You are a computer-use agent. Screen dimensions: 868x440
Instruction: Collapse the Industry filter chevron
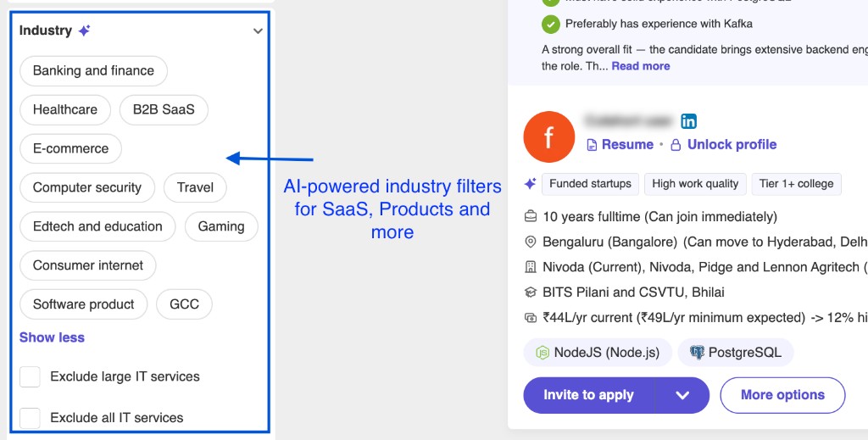coord(258,31)
